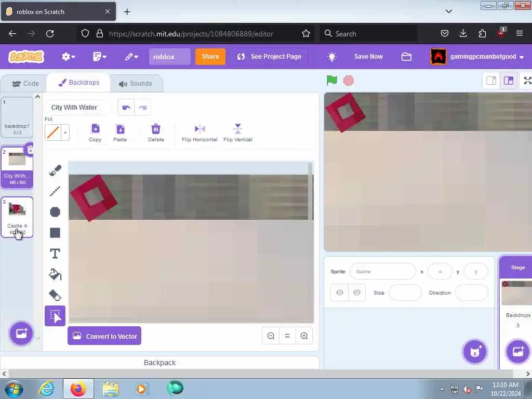The width and height of the screenshot is (532, 399).
Task: Undo the last paint action
Action: click(126, 108)
